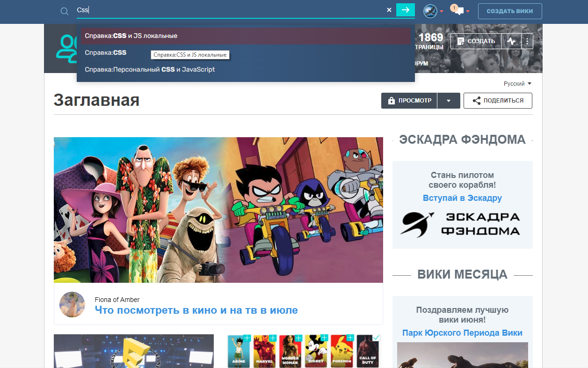Click the text Стань пилотом своего корабля!
Viewport: 588px width, 368px height.
462,180
